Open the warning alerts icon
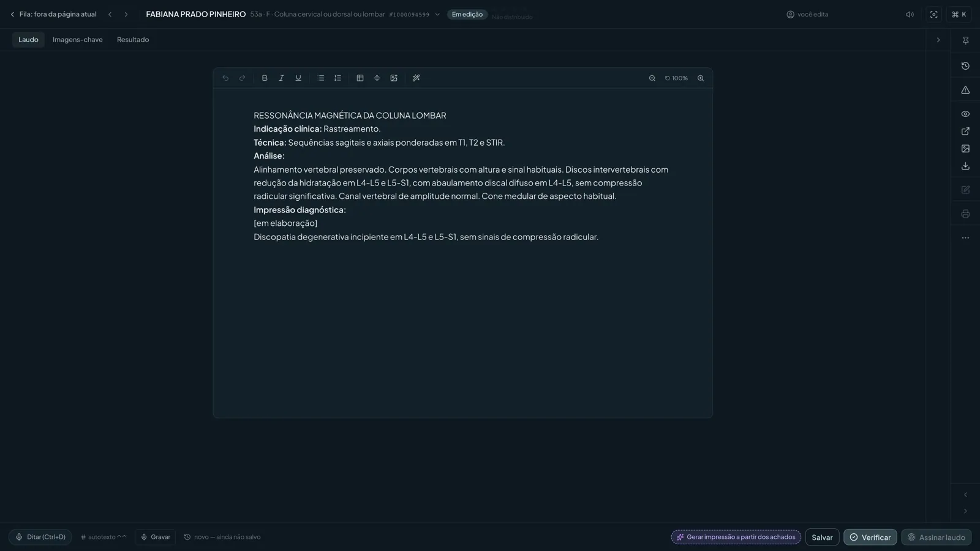Screen dimensions: 980x551 pos(965,90)
